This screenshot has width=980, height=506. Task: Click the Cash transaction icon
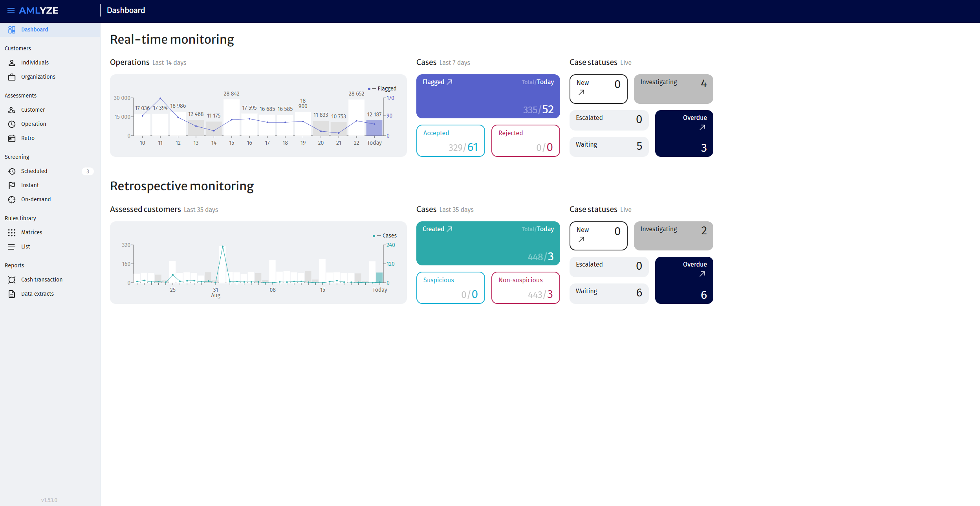(12, 280)
